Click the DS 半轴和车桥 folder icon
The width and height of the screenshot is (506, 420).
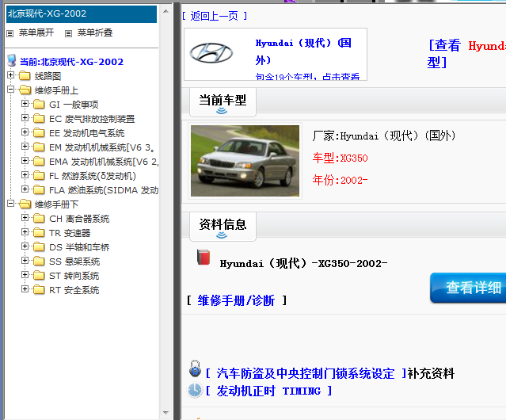coord(39,247)
